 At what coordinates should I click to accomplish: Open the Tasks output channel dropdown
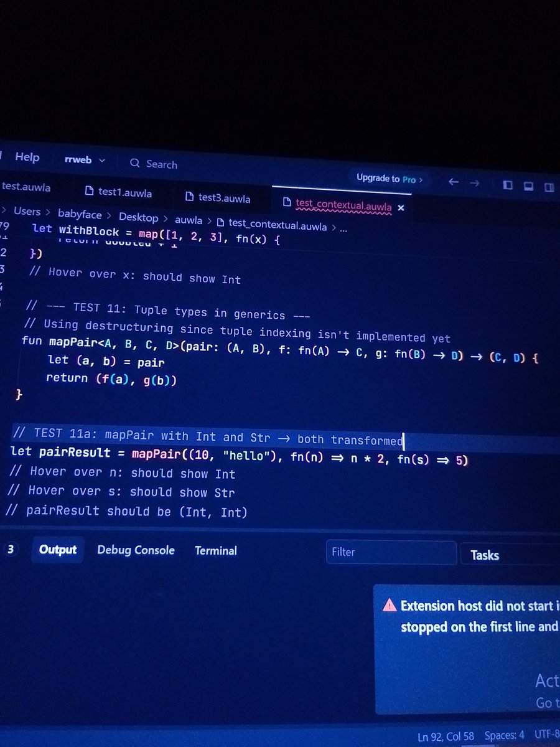click(x=510, y=555)
